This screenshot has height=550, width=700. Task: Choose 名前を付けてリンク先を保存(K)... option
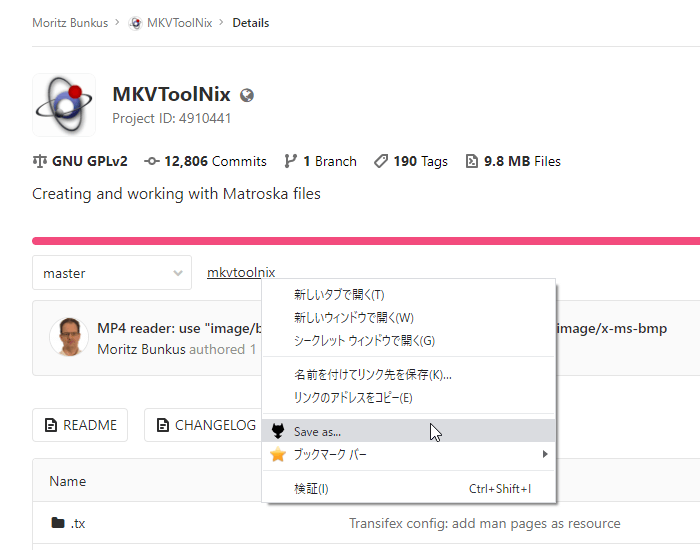tap(408, 375)
